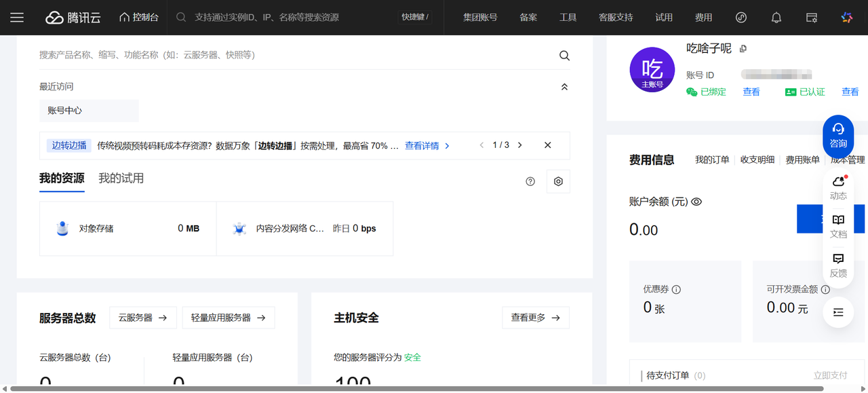Switch to the 我的资源 tab
This screenshot has height=393, width=868.
pos(62,179)
